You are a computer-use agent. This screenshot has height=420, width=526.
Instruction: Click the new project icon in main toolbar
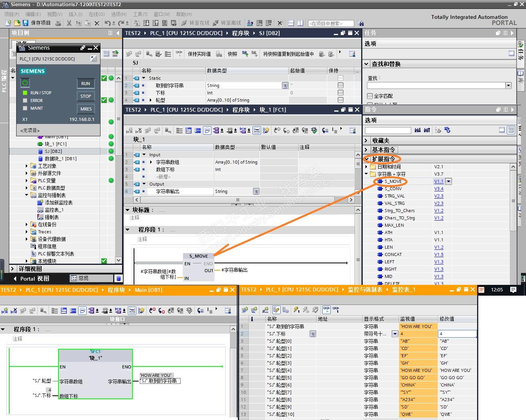8,23
